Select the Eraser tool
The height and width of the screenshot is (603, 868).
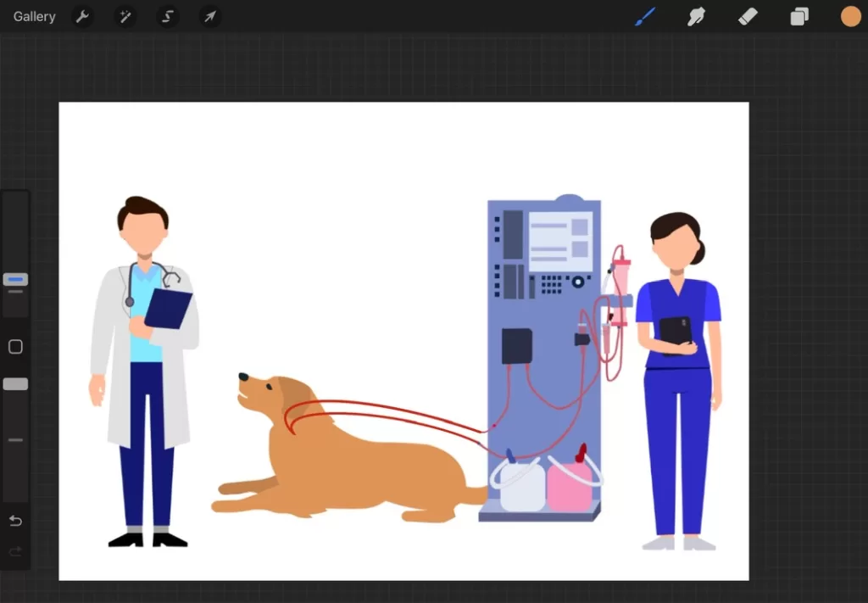pyautogui.click(x=748, y=17)
